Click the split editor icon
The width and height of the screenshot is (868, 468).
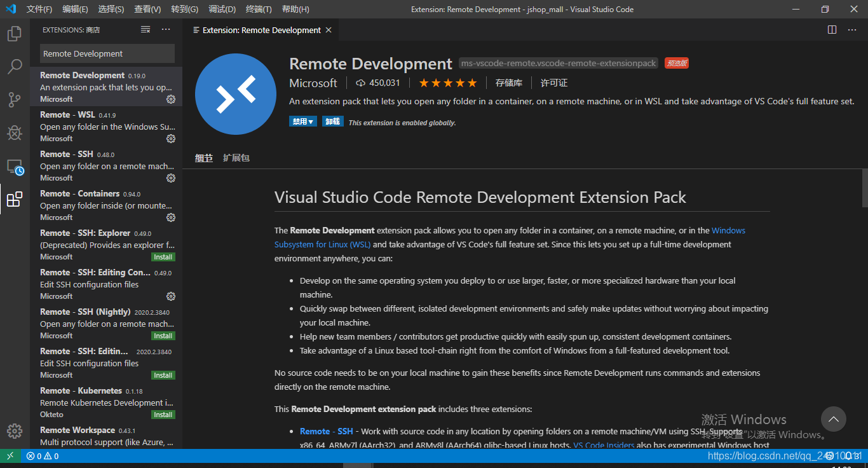tap(832, 30)
